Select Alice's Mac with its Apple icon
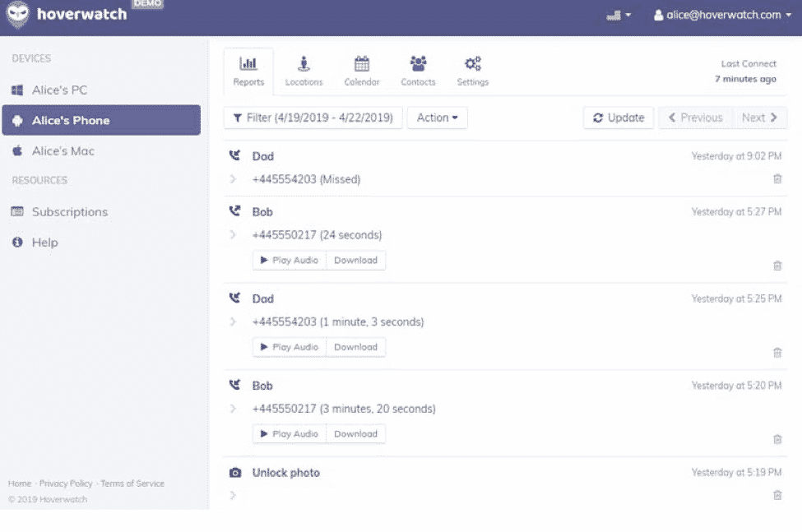 coord(17,150)
